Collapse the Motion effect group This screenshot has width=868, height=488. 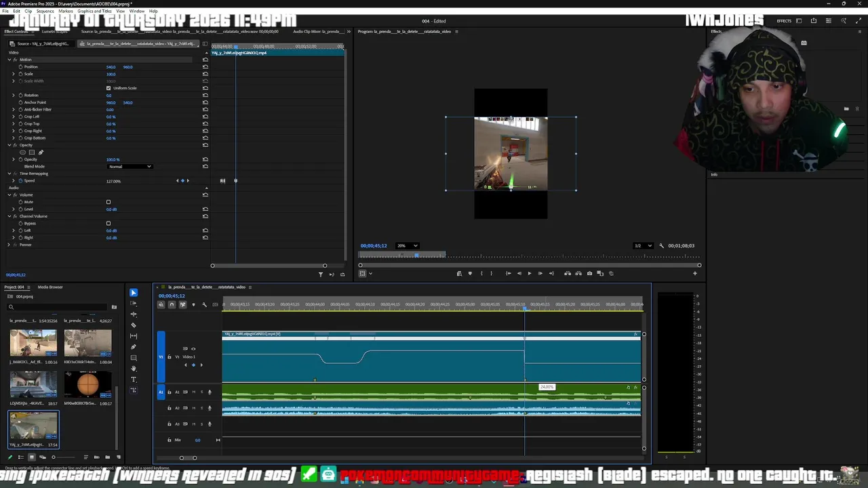(9, 60)
